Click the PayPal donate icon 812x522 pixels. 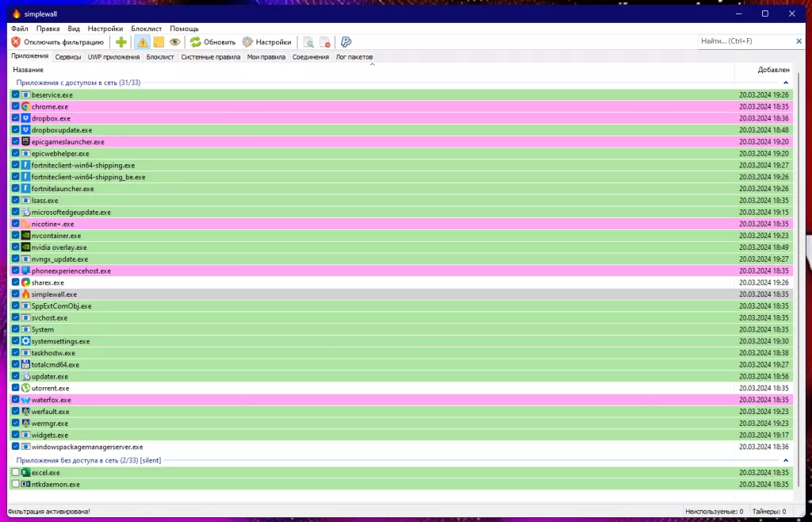347,42
